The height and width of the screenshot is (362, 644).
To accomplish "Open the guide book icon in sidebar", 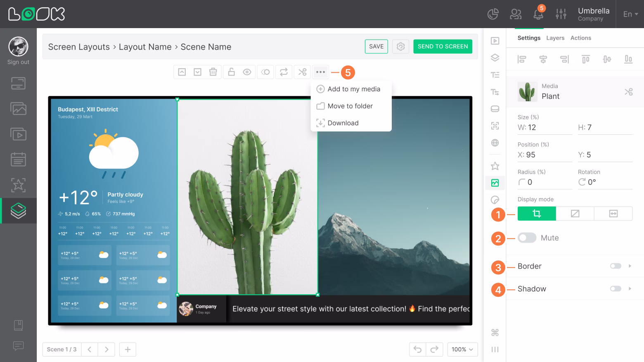I will 18,325.
